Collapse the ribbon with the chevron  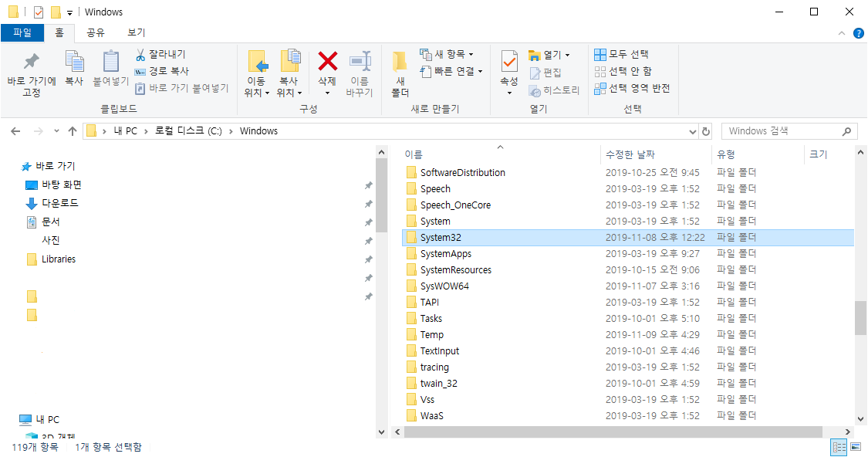pyautogui.click(x=842, y=33)
